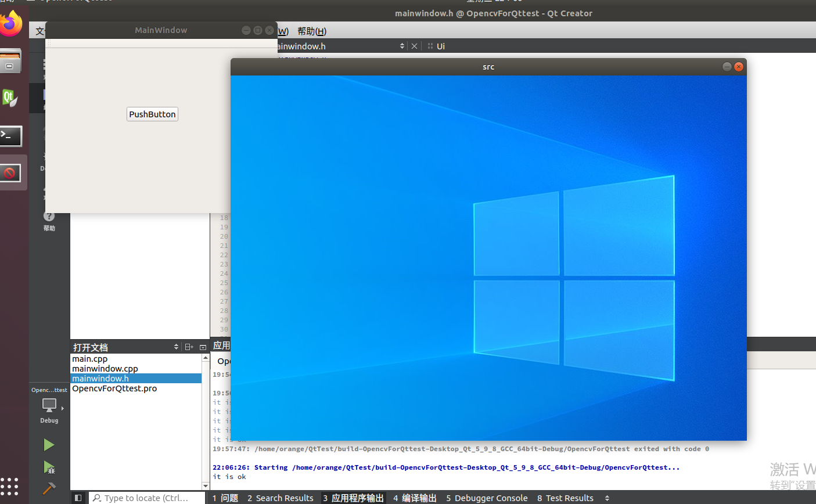
Task: Show applications grid in the dock
Action: 10,486
